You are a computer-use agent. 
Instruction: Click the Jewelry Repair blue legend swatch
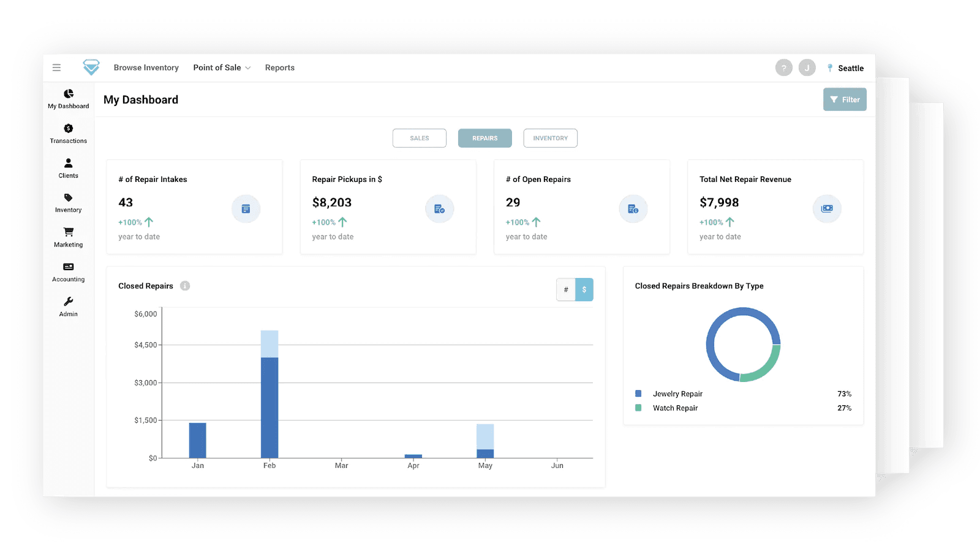638,394
